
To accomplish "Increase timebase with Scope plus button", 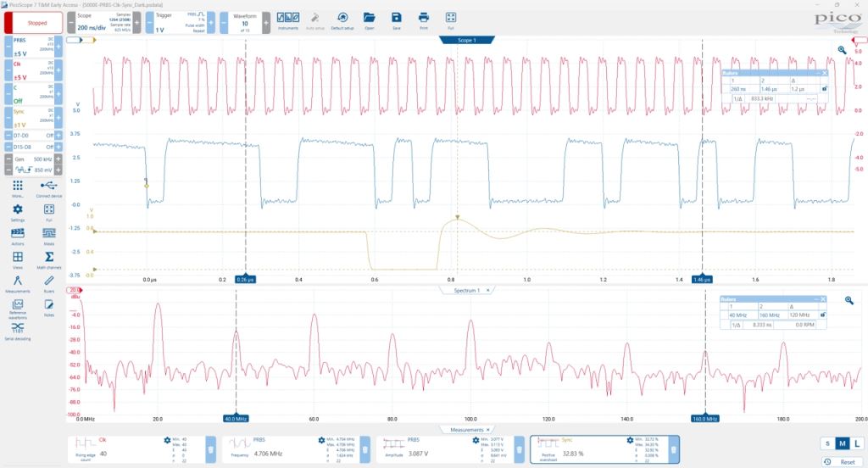I will [136, 23].
